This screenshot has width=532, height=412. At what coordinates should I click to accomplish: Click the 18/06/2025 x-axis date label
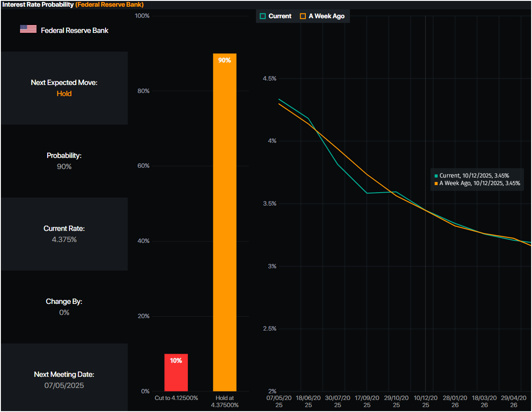(x=308, y=401)
